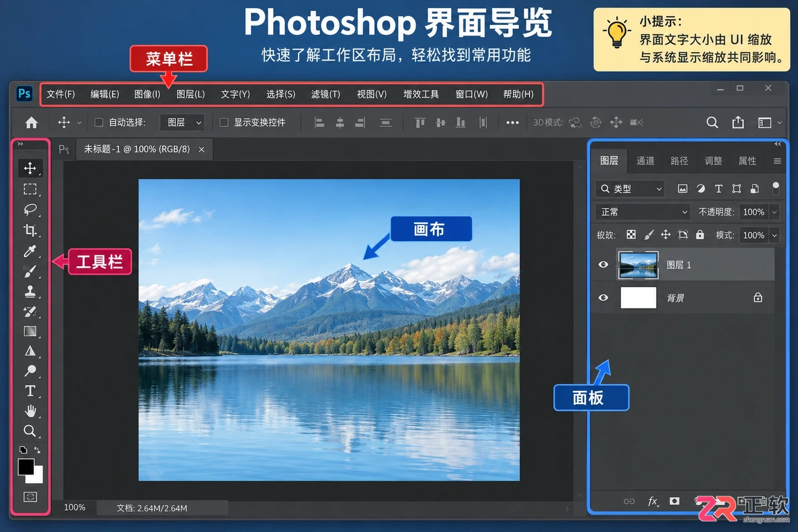Image resolution: width=798 pixels, height=532 pixels.
Task: Click the lock transparent pixels icon
Action: pyautogui.click(x=631, y=234)
